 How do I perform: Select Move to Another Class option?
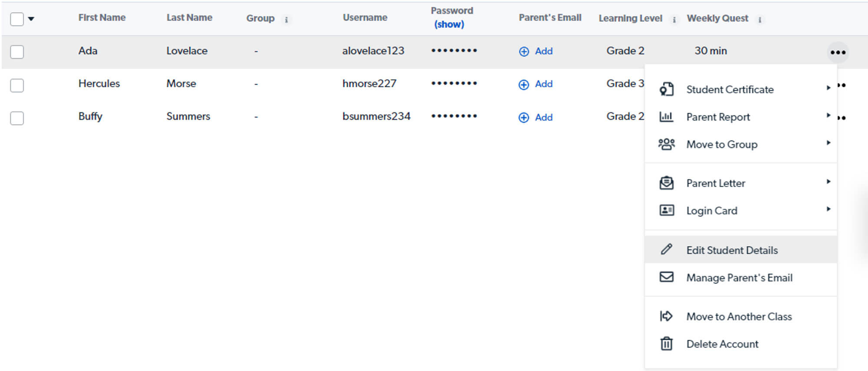[x=739, y=317]
